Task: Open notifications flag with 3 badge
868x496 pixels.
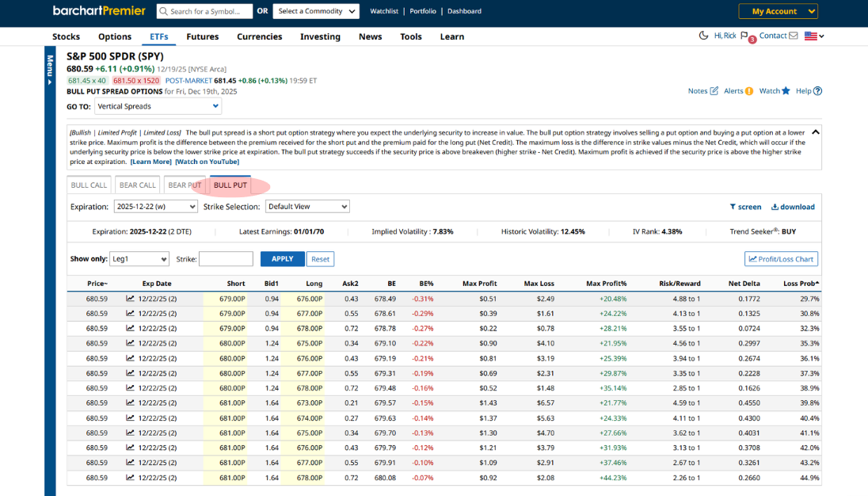Action: pos(744,36)
